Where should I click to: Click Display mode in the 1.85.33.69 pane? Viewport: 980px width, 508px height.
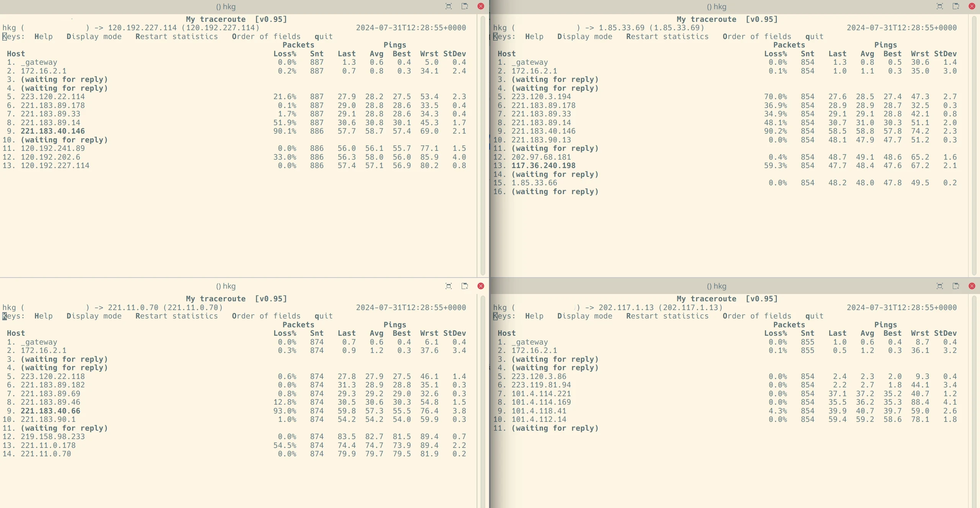[585, 36]
